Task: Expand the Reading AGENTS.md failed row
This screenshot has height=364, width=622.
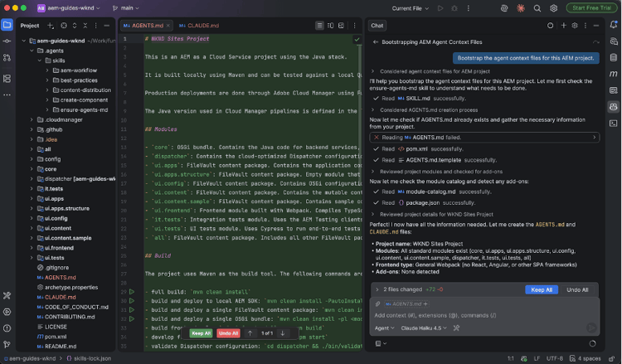Action: [x=484, y=137]
